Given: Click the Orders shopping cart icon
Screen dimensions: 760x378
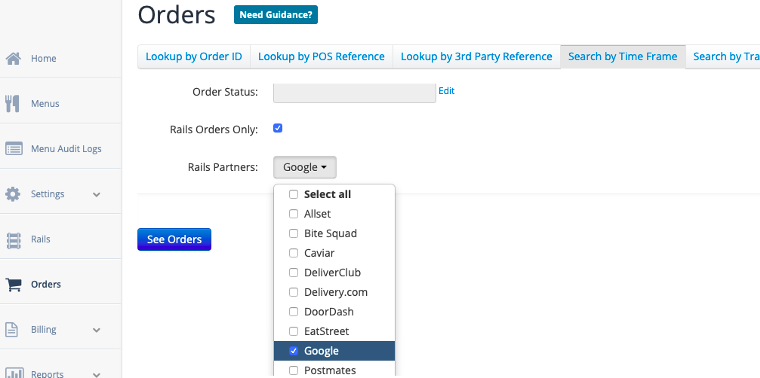Looking at the screenshot, I should tap(13, 284).
